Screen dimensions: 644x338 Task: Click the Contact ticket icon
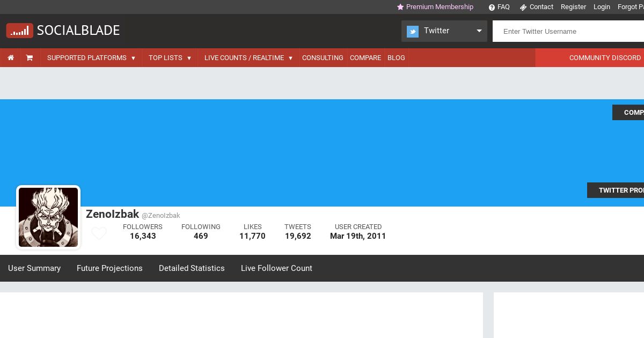point(523,8)
